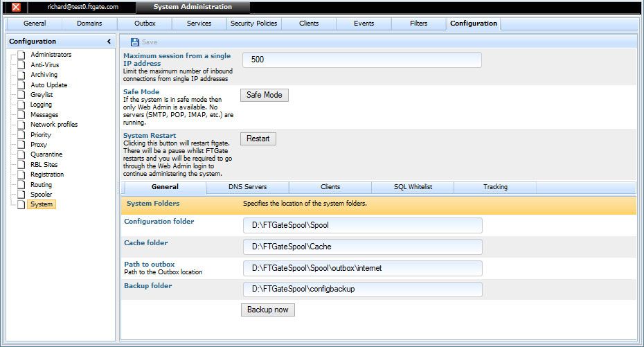Click the Restart button
Image resolution: width=644 pixels, height=347 pixels.
258,139
